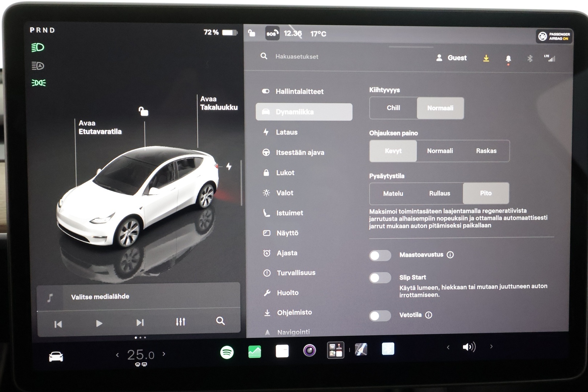588x392 pixels.
Task: Open Lukot locks menu
Action: [304, 173]
